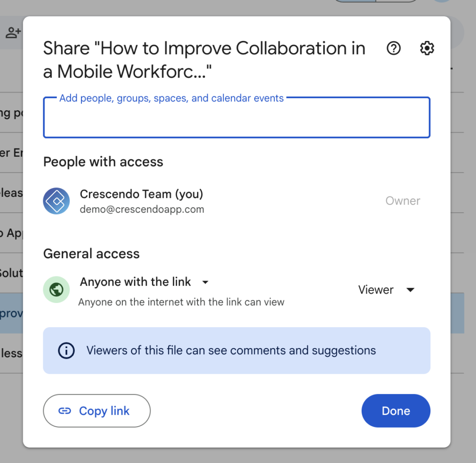Select the People with access heading
This screenshot has width=476, height=463.
tap(103, 161)
